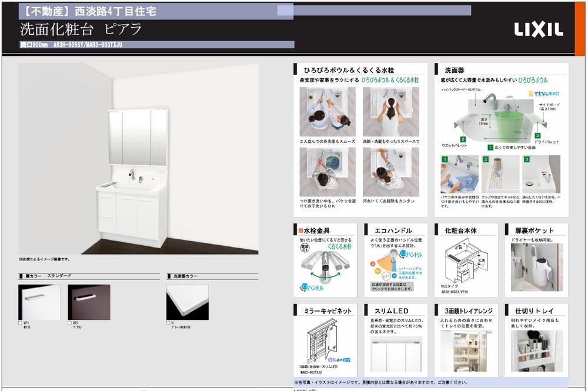Image resolution: width=588 pixels, height=391 pixels.
Task: Click the 仕切りトレイ section heading
Action: 534,311
